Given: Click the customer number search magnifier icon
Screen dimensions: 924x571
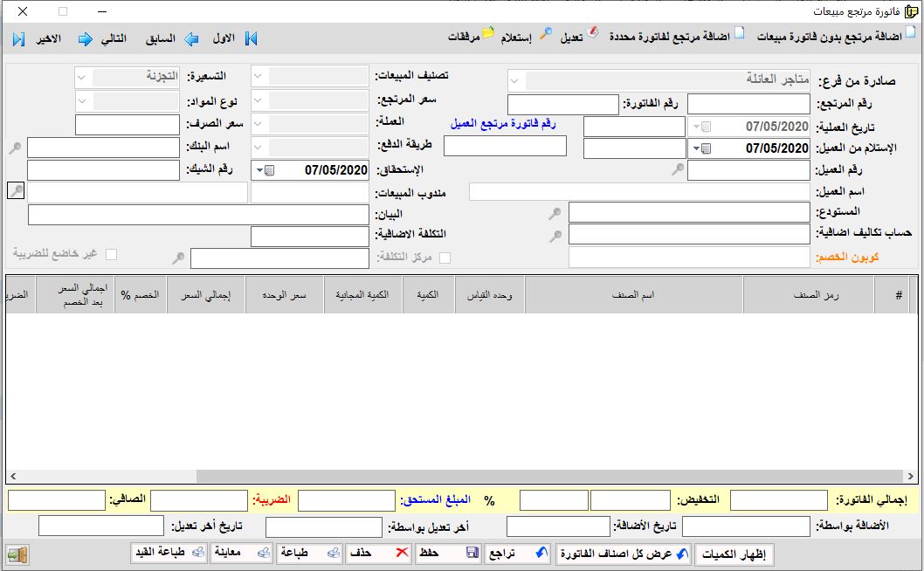Looking at the screenshot, I should (x=678, y=170).
